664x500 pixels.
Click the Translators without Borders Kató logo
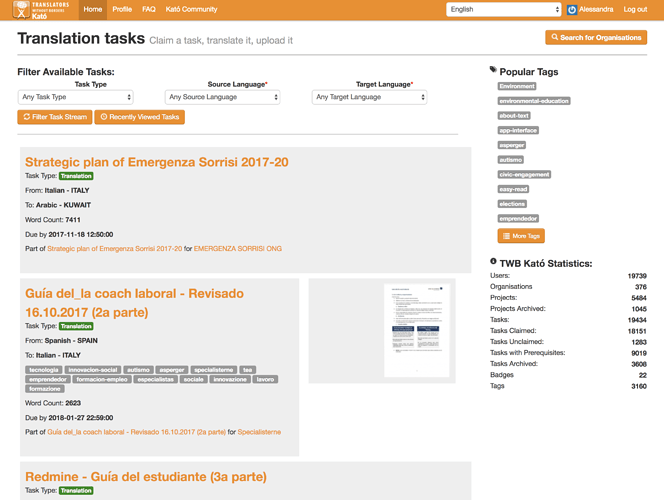point(41,10)
